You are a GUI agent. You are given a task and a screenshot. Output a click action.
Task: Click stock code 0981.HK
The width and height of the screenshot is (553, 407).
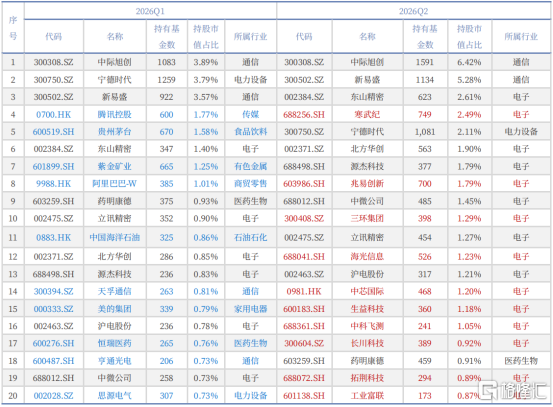(304, 292)
